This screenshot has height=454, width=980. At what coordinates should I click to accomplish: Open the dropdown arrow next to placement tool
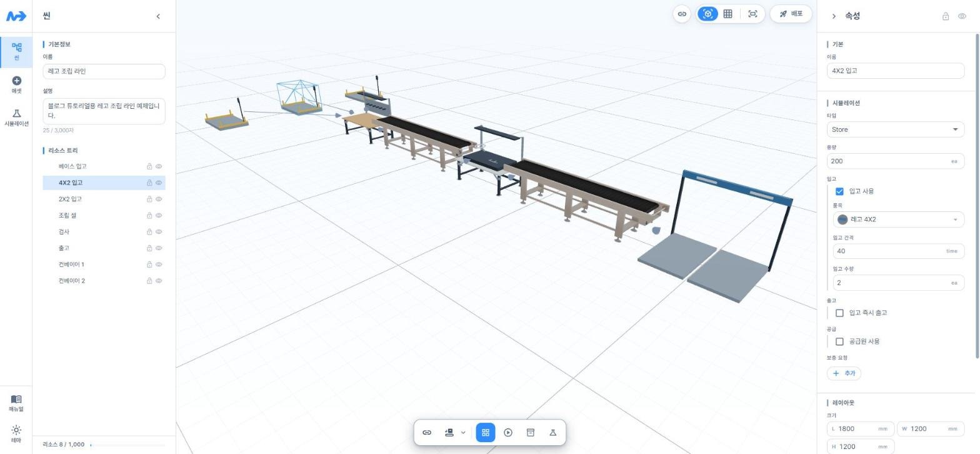point(463,433)
